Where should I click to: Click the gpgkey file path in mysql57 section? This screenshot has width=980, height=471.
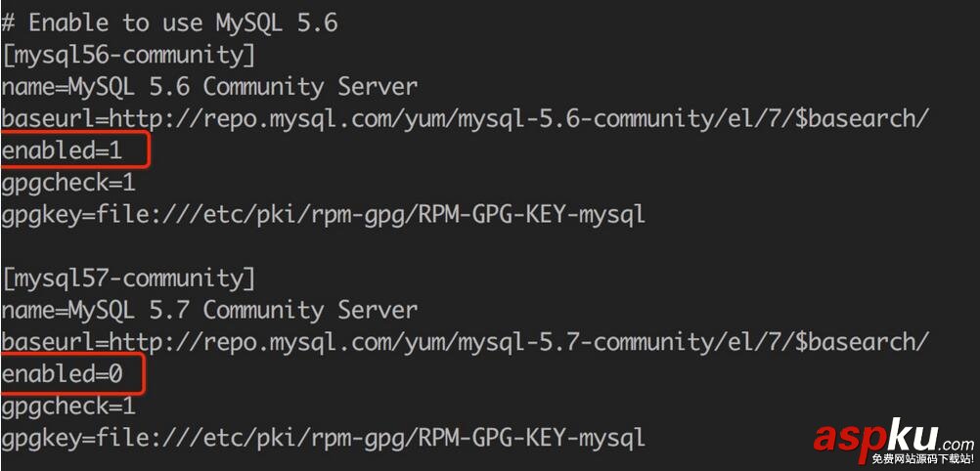[x=323, y=437]
